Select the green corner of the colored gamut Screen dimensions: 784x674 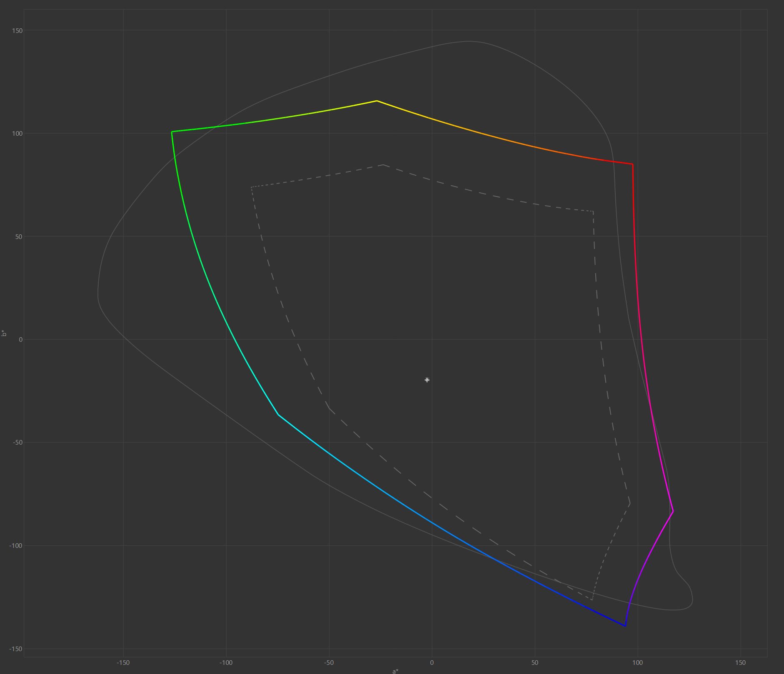[172, 132]
